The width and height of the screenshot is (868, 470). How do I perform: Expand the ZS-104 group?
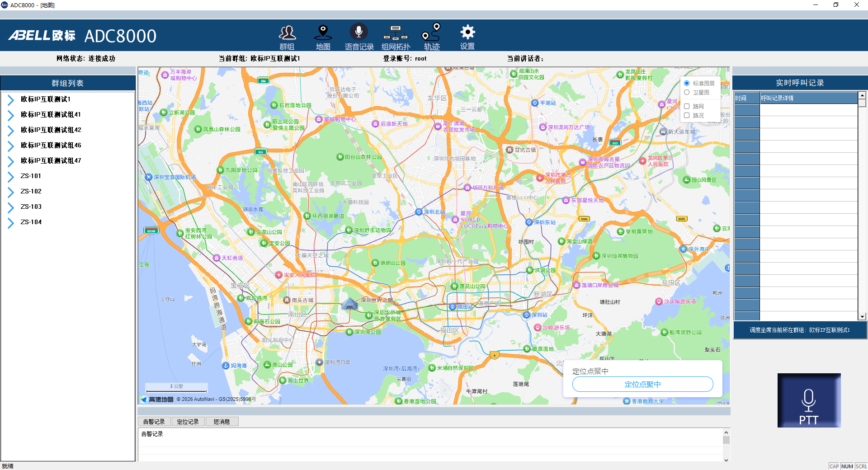(11, 222)
